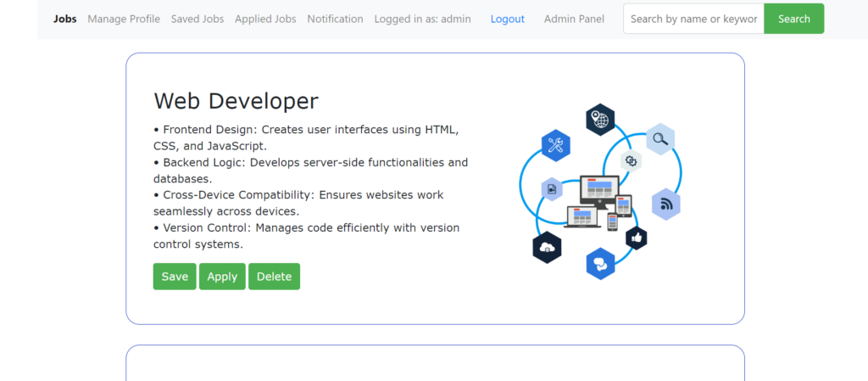Screen dimensions: 868x381
Task: View the Applied Jobs page
Action: tap(265, 19)
